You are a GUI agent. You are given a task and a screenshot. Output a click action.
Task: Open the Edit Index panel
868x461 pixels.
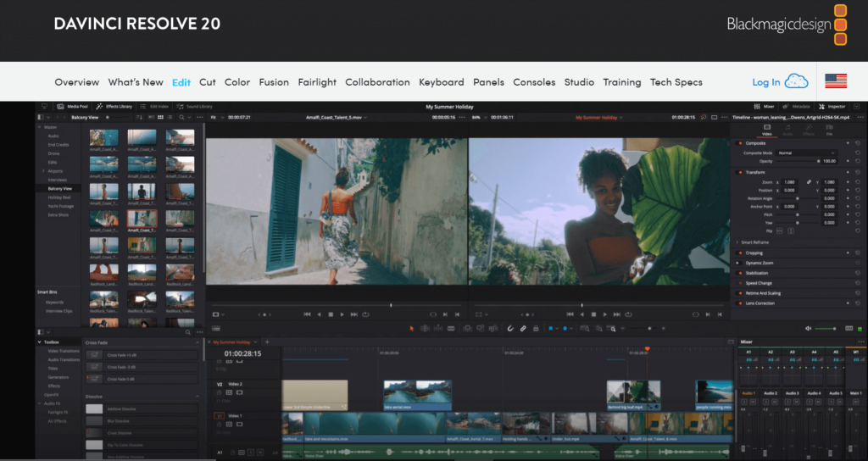pos(154,106)
